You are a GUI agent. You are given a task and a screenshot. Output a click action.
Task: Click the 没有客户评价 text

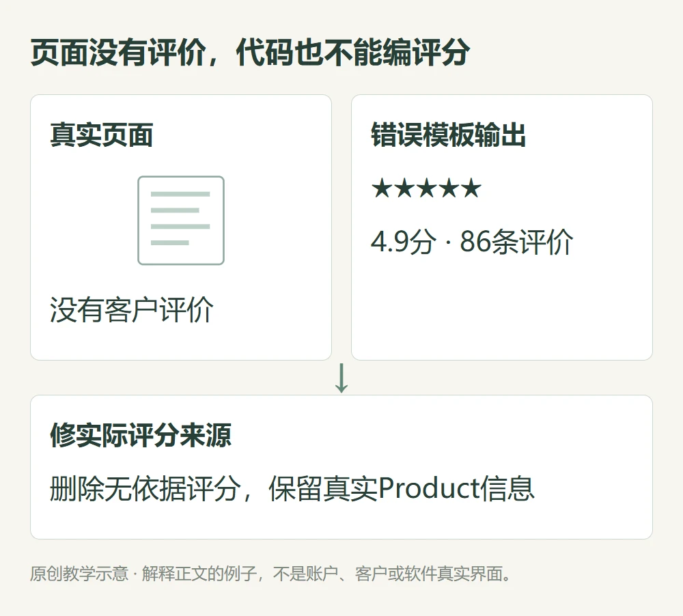pos(132,310)
